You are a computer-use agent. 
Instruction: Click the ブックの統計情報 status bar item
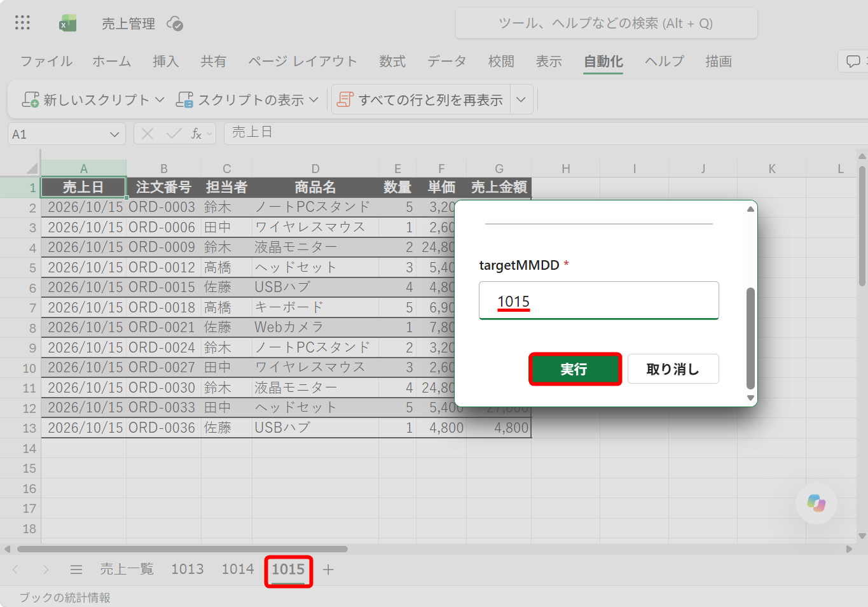(65, 597)
